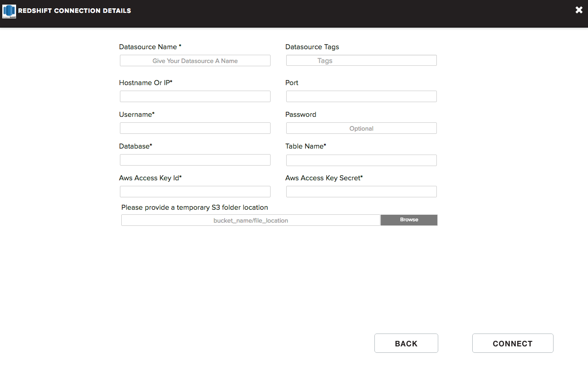588x368 pixels.
Task: Focus the Aws Access Key Id field
Action: pos(195,191)
